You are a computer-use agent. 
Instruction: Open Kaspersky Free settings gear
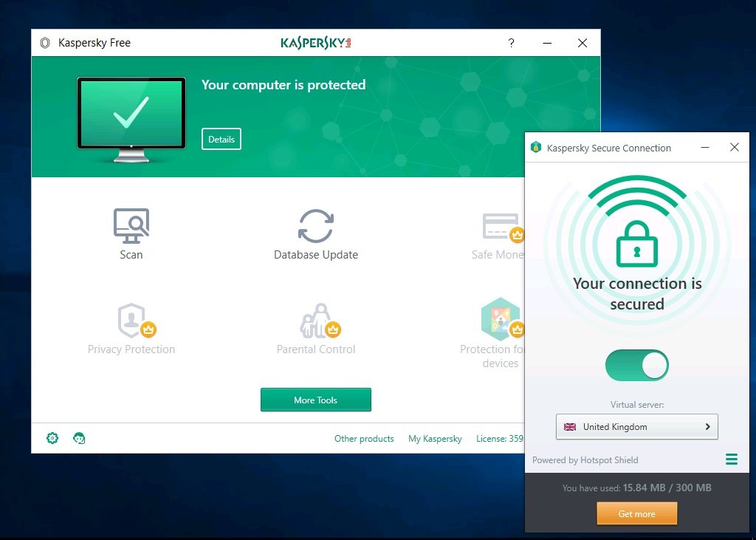pyautogui.click(x=52, y=438)
